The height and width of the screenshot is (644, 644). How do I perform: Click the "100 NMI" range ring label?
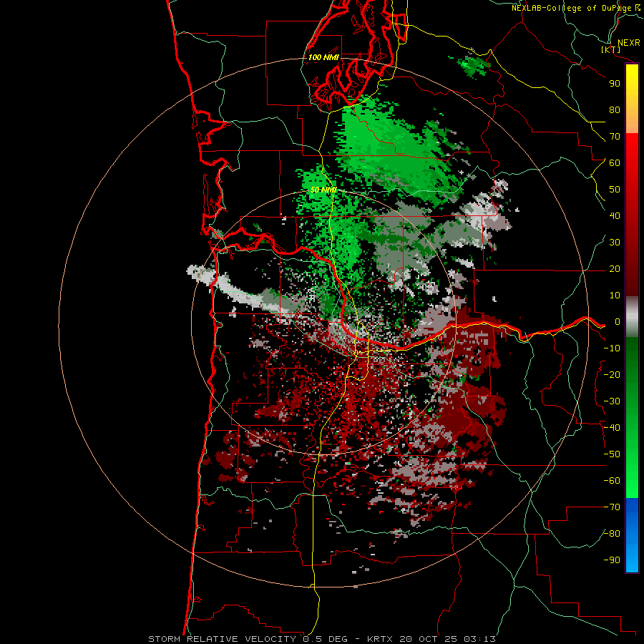click(323, 57)
